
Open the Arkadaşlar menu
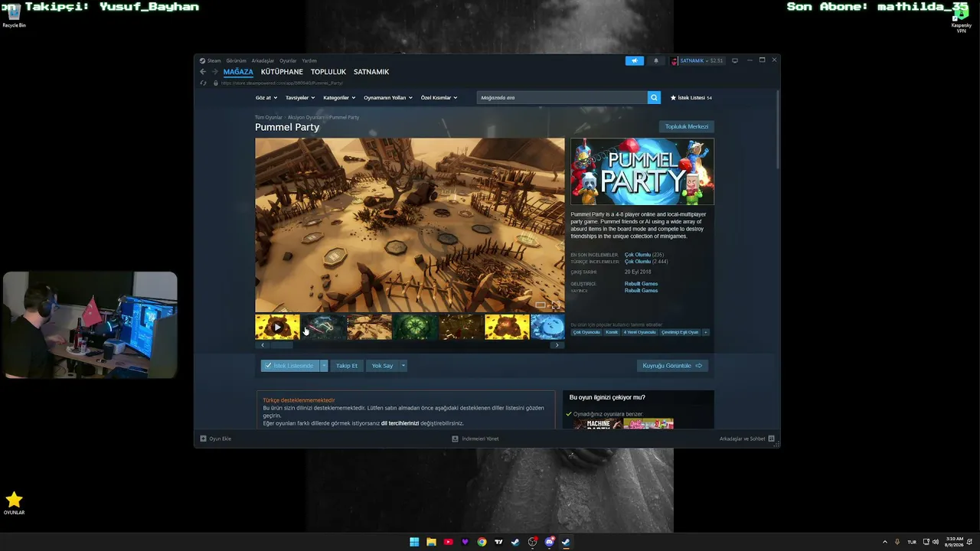263,60
